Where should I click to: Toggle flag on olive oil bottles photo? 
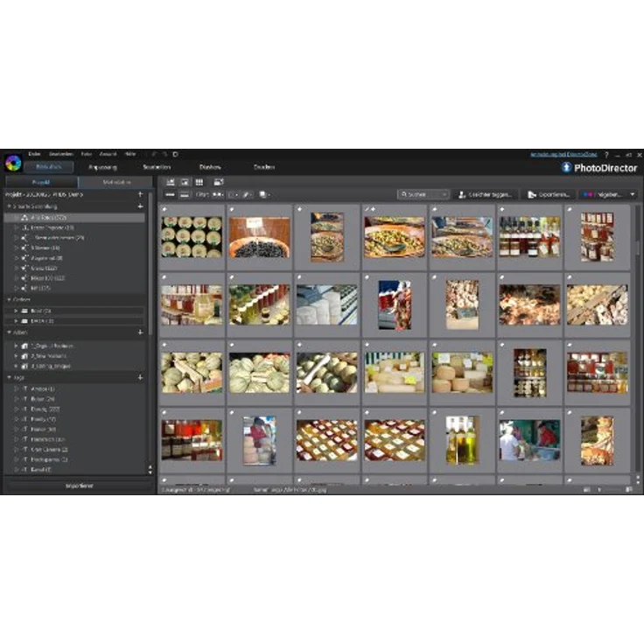coord(435,412)
